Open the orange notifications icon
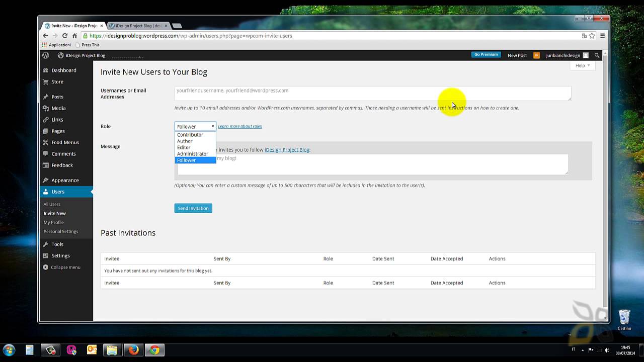 click(537, 55)
